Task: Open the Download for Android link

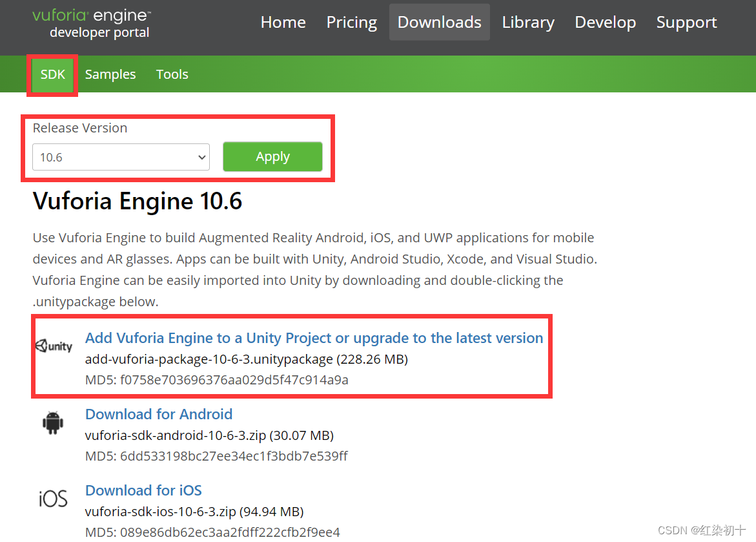Action: point(159,414)
